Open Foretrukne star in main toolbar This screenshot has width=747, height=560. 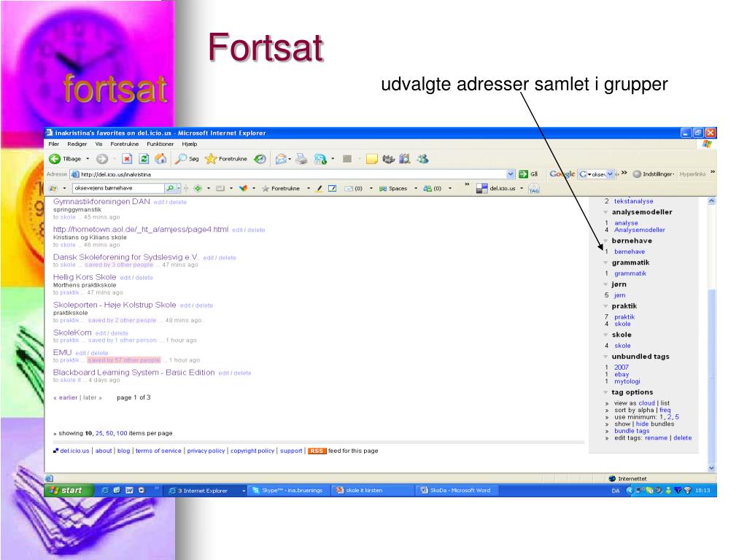click(x=226, y=159)
